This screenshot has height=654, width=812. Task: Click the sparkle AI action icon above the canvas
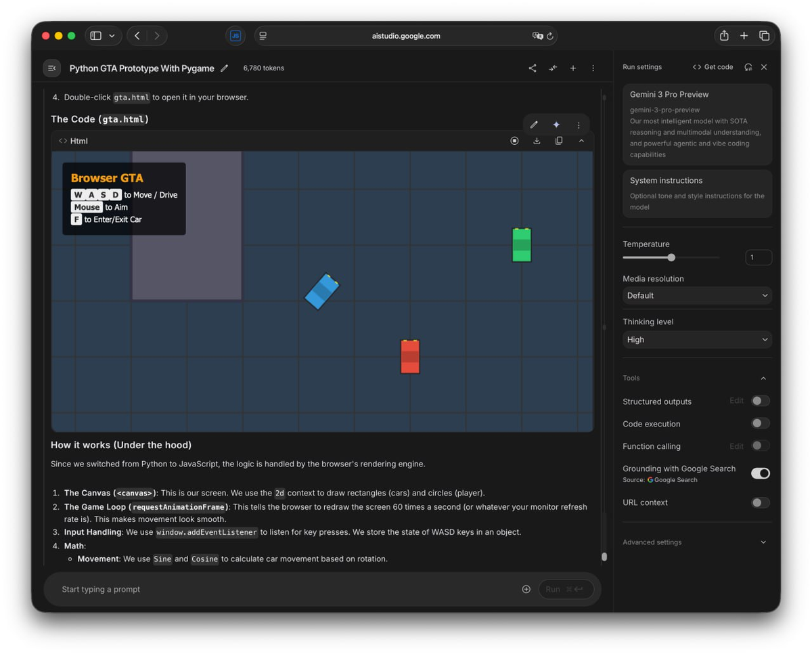point(556,125)
